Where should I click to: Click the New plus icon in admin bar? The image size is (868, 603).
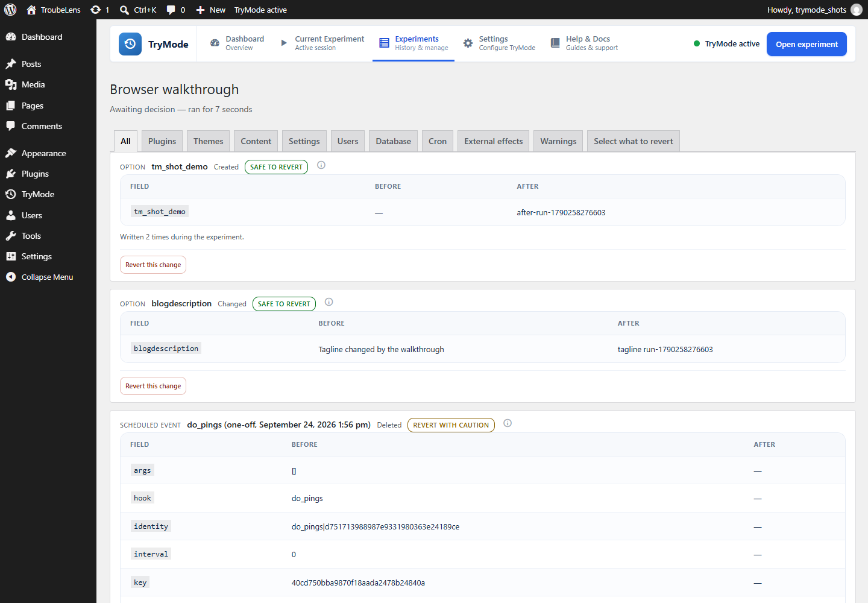201,10
